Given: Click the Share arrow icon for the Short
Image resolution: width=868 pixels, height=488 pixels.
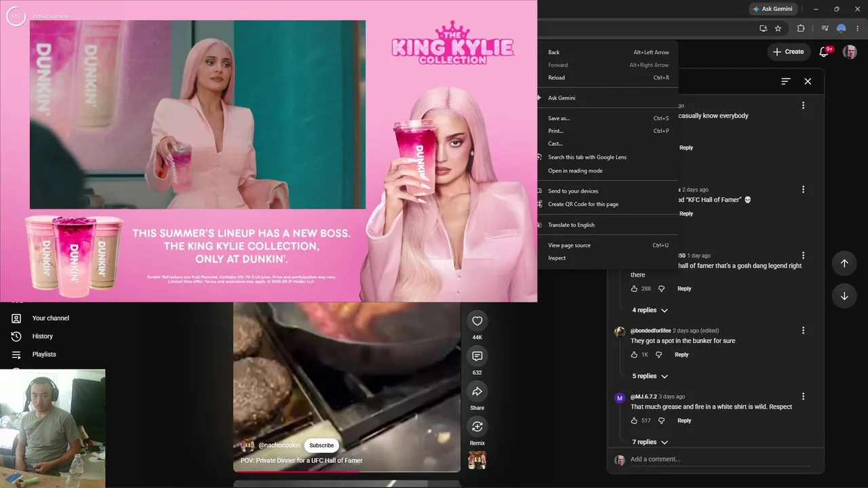Looking at the screenshot, I should click(477, 392).
